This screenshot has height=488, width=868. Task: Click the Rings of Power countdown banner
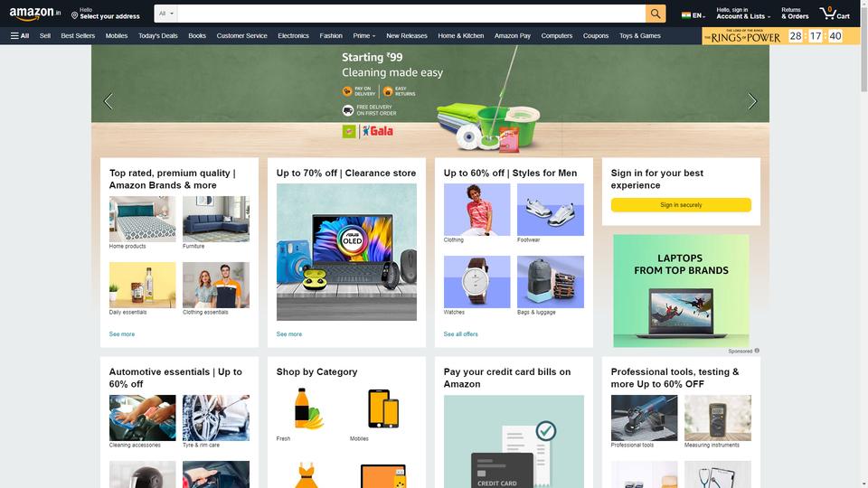(x=780, y=36)
